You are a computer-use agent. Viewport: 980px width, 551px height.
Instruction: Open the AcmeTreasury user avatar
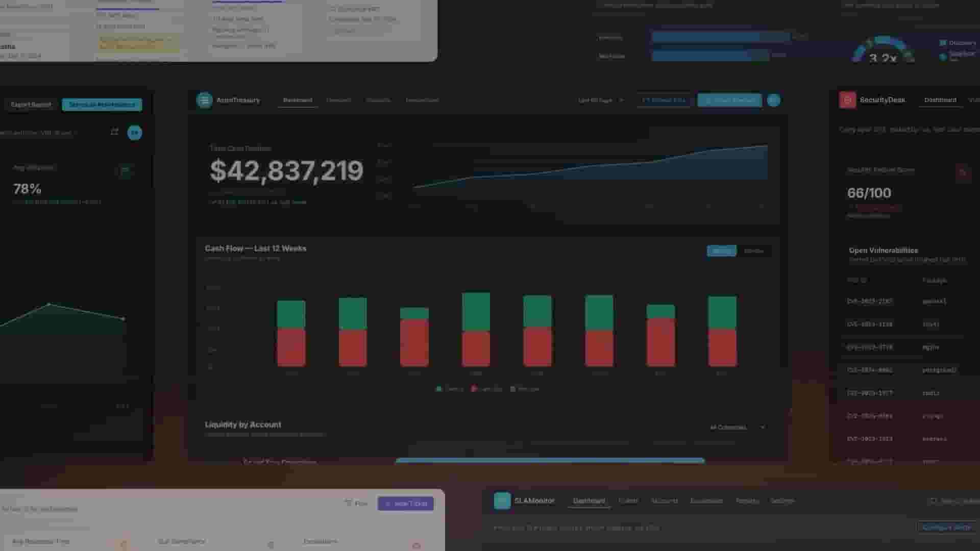pyautogui.click(x=773, y=100)
